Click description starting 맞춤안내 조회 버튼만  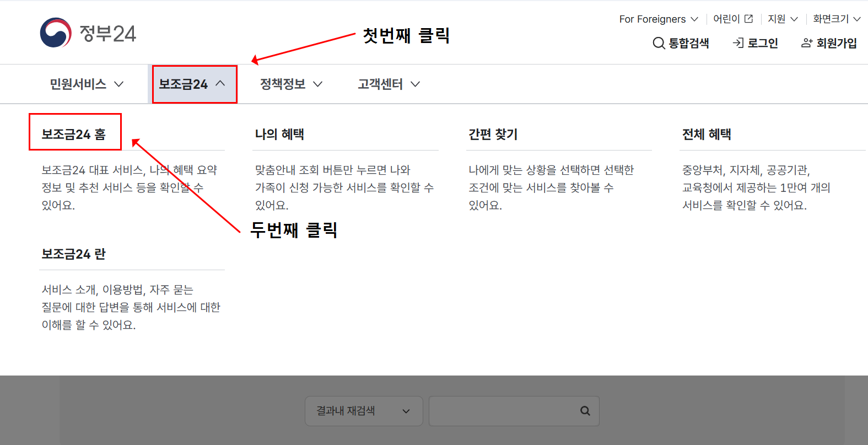[x=344, y=187]
